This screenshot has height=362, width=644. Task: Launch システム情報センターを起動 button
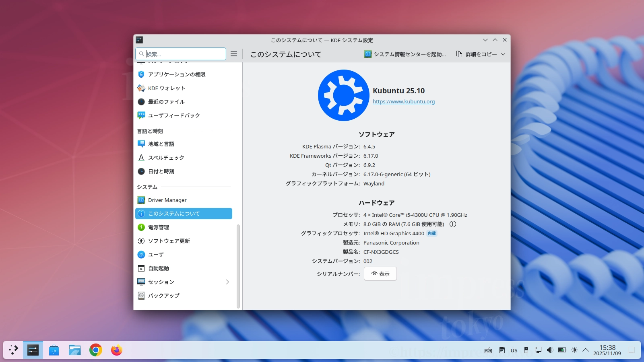point(405,54)
